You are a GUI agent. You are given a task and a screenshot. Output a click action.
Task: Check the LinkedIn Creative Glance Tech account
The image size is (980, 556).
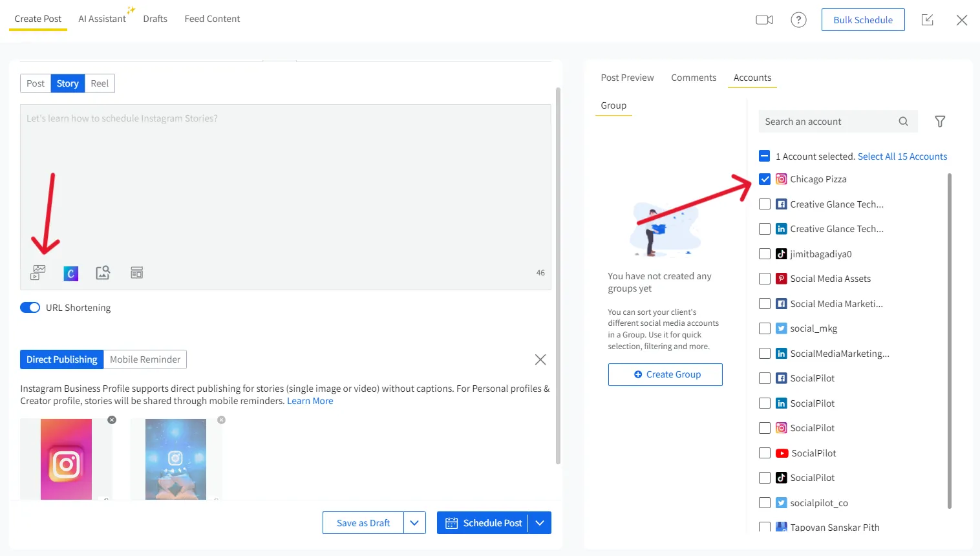point(765,229)
